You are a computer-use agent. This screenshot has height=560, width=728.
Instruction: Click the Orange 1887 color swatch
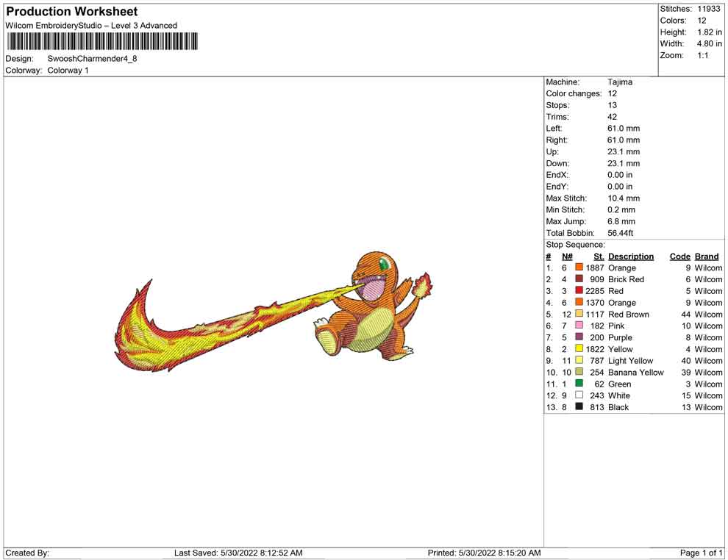(x=579, y=268)
